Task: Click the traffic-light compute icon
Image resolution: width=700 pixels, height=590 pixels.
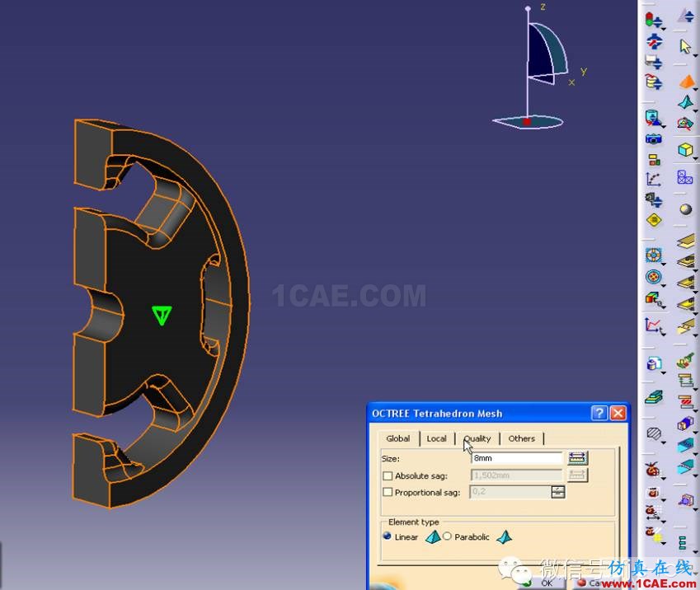Action: pos(653,20)
